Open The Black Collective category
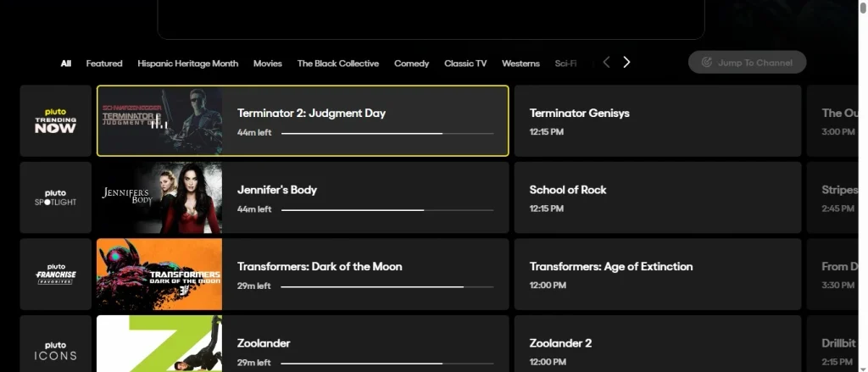The image size is (868, 372). (337, 64)
